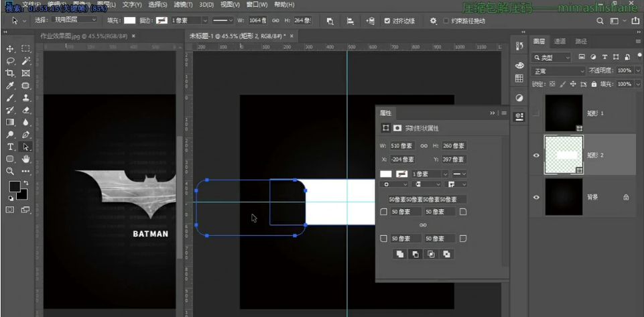This screenshot has width=644, height=317.
Task: Open the History panel icon
Action: click(x=519, y=46)
